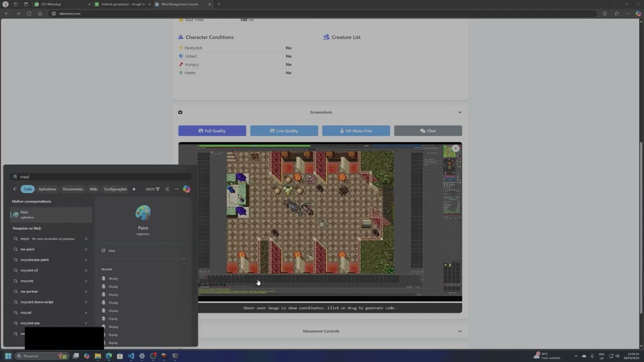Expand the Paint actions chevron

click(184, 258)
